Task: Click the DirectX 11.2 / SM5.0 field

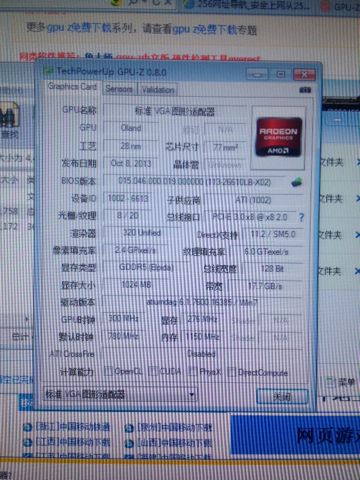Action: pos(273,234)
